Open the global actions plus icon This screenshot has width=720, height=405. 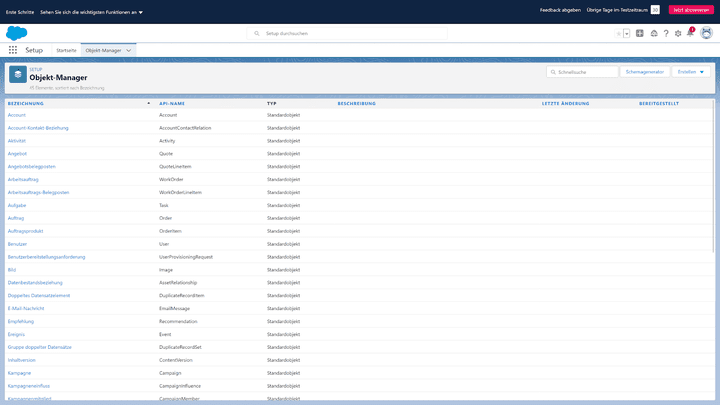tap(640, 33)
